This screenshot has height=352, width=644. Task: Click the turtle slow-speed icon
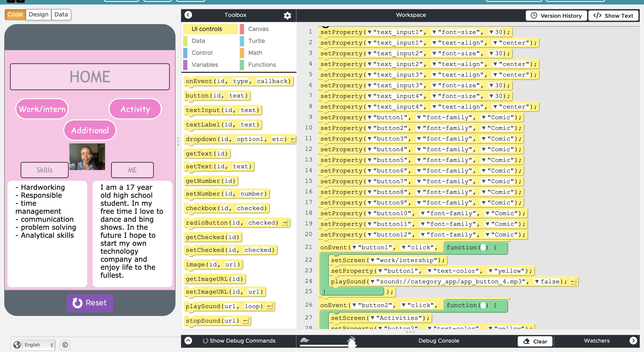pyautogui.click(x=304, y=340)
